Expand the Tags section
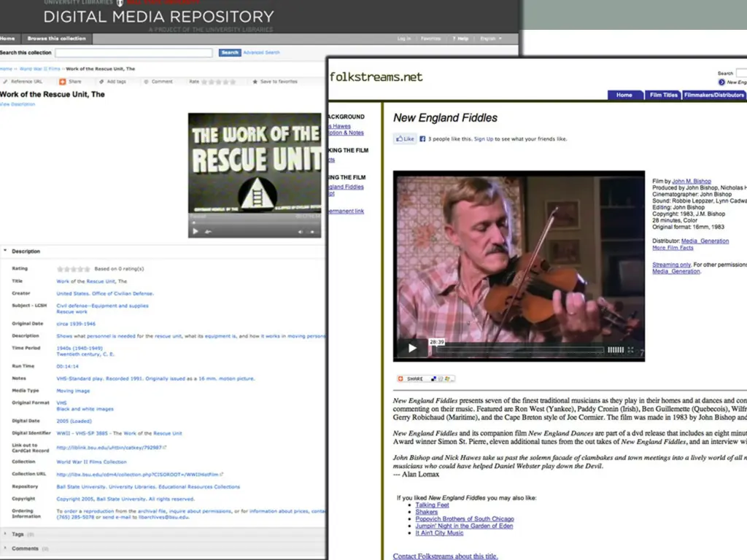This screenshot has width=747, height=560. tap(5, 534)
